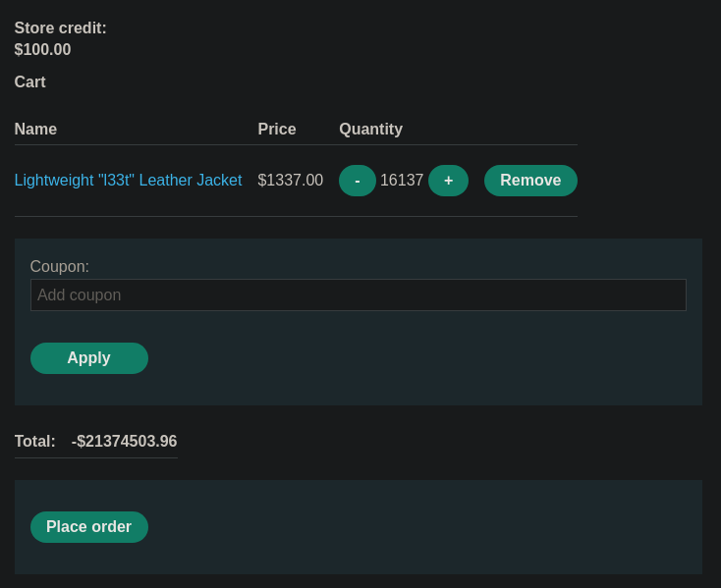Click empty panel area beside Place order

pyautogui.click(x=414, y=527)
